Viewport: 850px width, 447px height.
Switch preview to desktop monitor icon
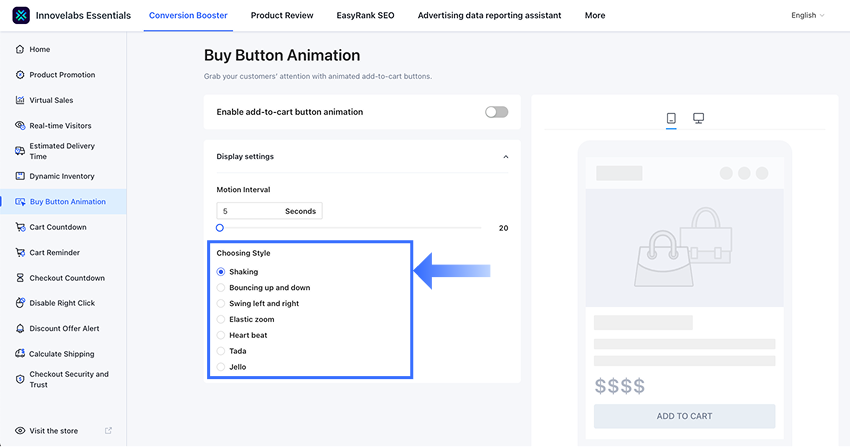coord(699,119)
